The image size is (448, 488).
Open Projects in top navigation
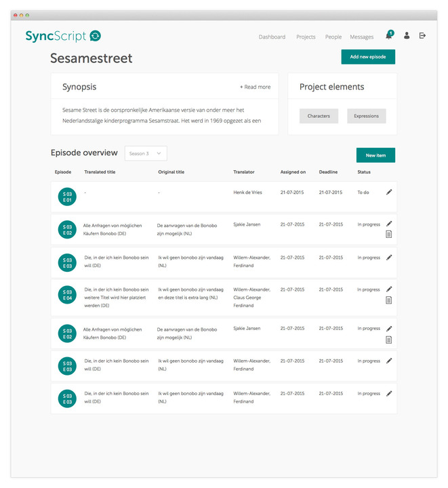(x=306, y=37)
